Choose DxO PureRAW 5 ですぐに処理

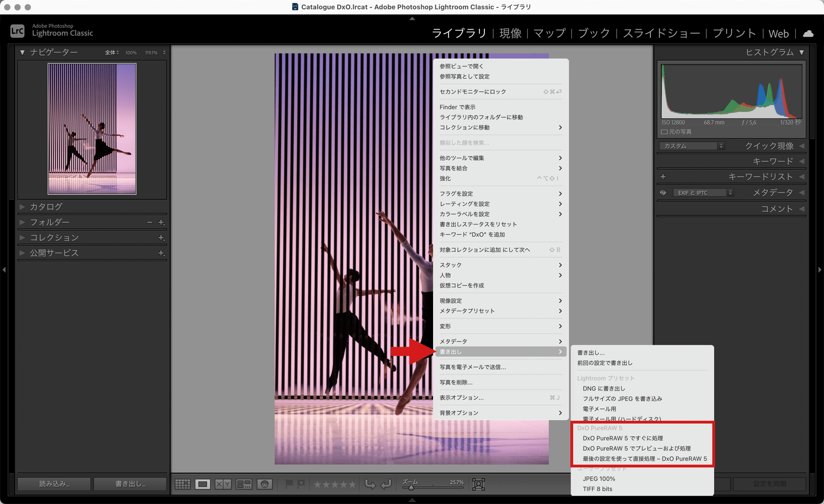click(642, 438)
